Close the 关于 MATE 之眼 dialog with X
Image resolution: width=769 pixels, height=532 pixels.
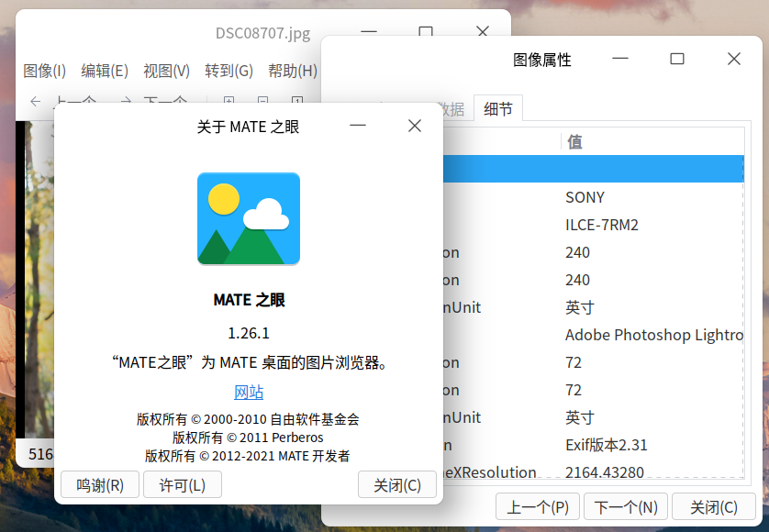pos(415,126)
